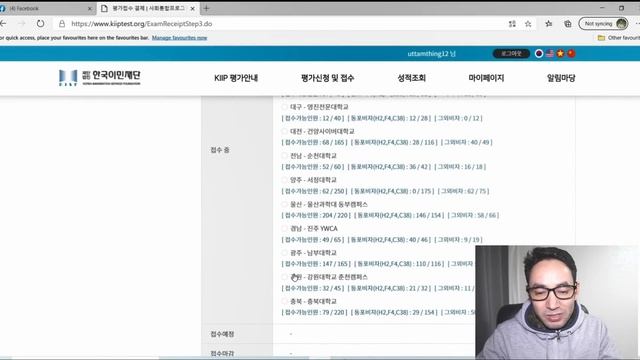
Task: Click the Not syncing profile button
Action: pos(604,24)
